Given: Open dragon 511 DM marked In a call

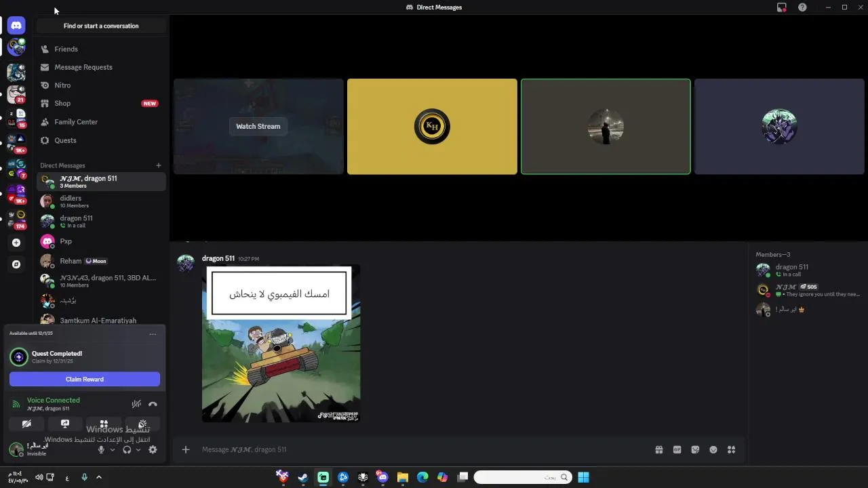Looking at the screenshot, I should (101, 221).
